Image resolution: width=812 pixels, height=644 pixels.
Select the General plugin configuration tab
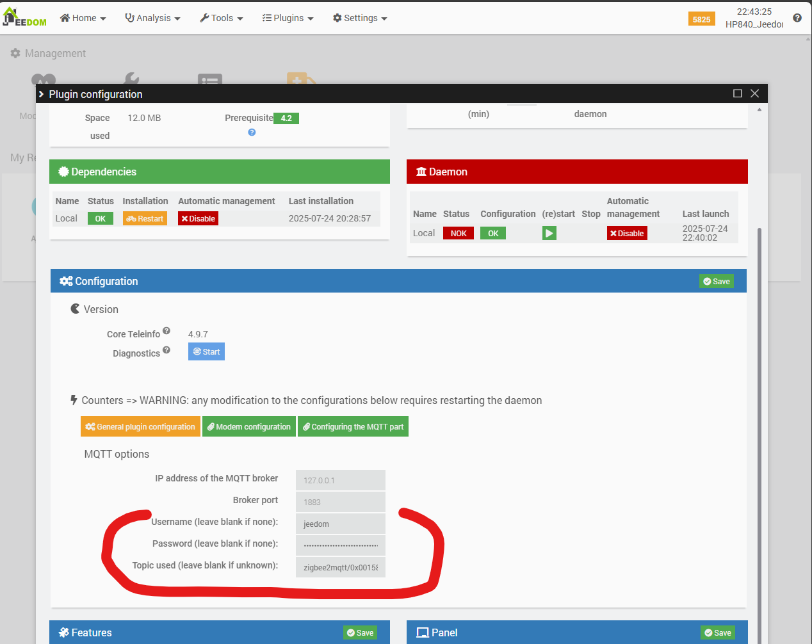click(140, 427)
